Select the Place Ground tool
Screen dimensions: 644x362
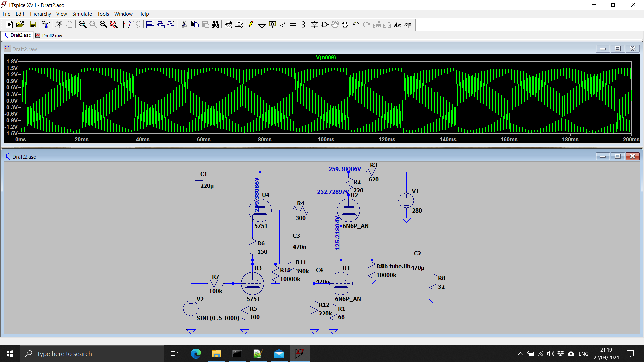pos(262,24)
